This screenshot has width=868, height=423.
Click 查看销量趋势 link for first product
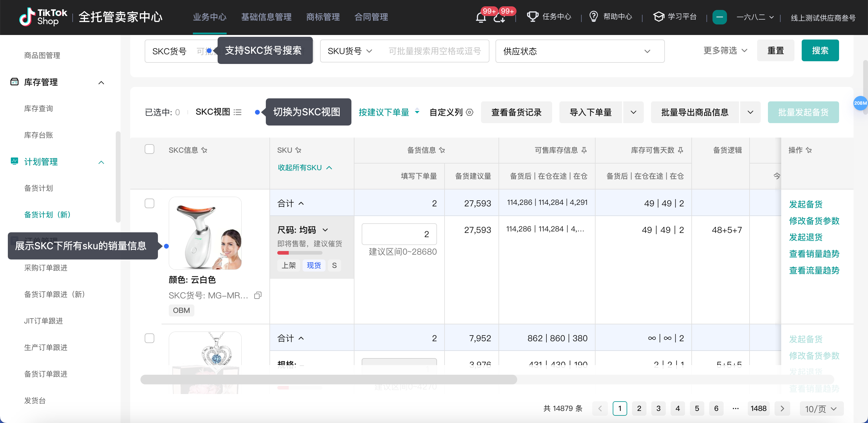click(x=814, y=254)
